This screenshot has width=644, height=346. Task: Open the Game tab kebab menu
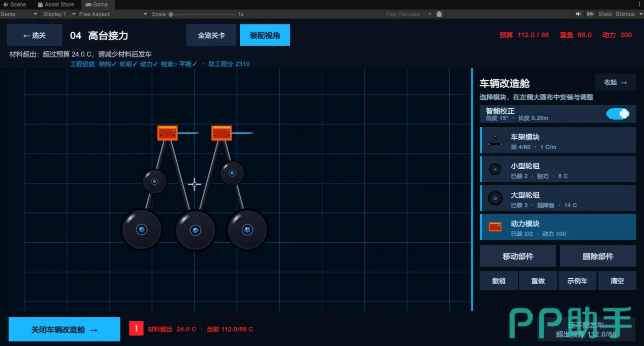pos(639,4)
